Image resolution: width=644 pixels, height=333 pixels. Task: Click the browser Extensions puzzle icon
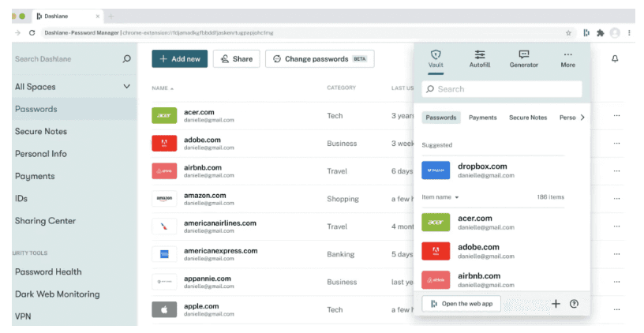[601, 33]
